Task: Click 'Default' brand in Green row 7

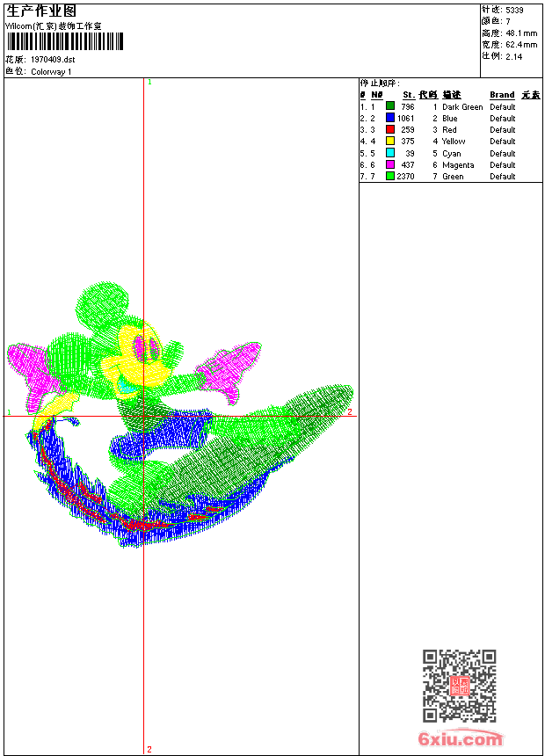Action: click(502, 177)
